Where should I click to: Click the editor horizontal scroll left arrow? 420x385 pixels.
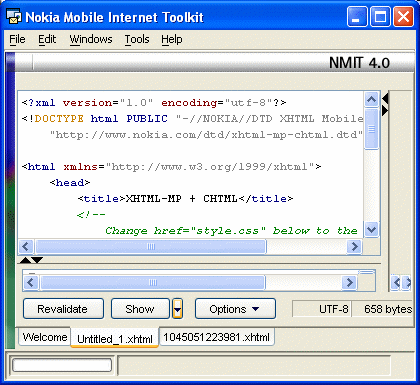tap(26, 247)
